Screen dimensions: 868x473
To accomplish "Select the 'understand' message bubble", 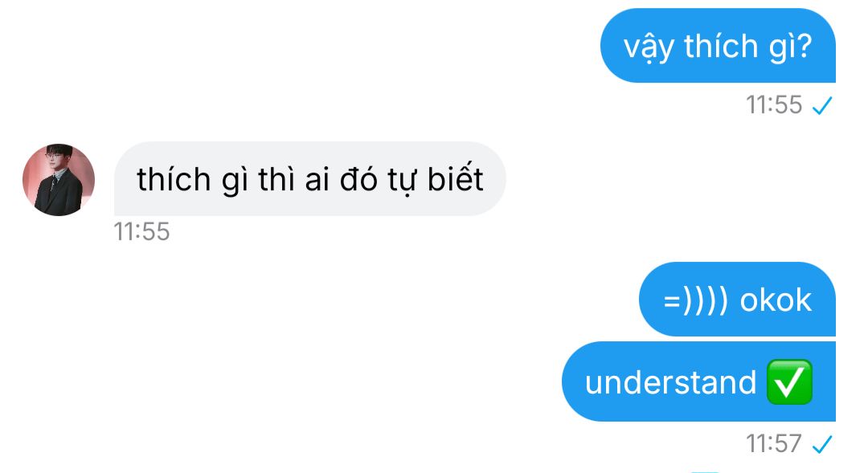I will [698, 381].
